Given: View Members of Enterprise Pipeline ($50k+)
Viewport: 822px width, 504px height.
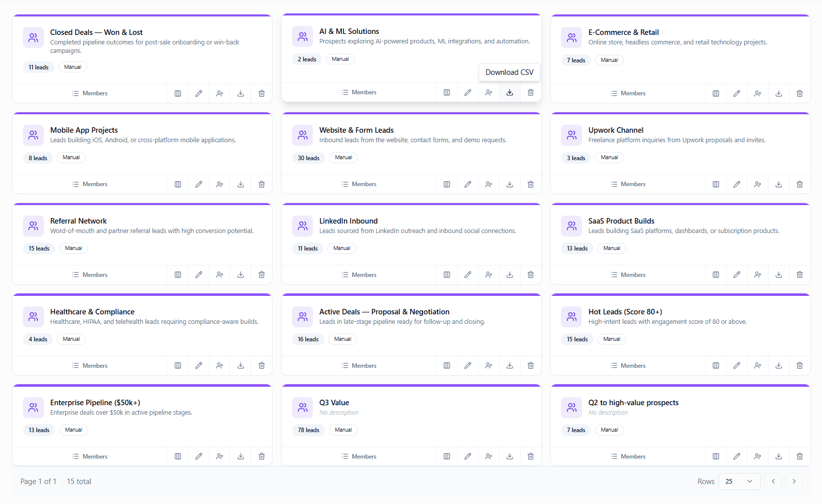Looking at the screenshot, I should coord(90,457).
